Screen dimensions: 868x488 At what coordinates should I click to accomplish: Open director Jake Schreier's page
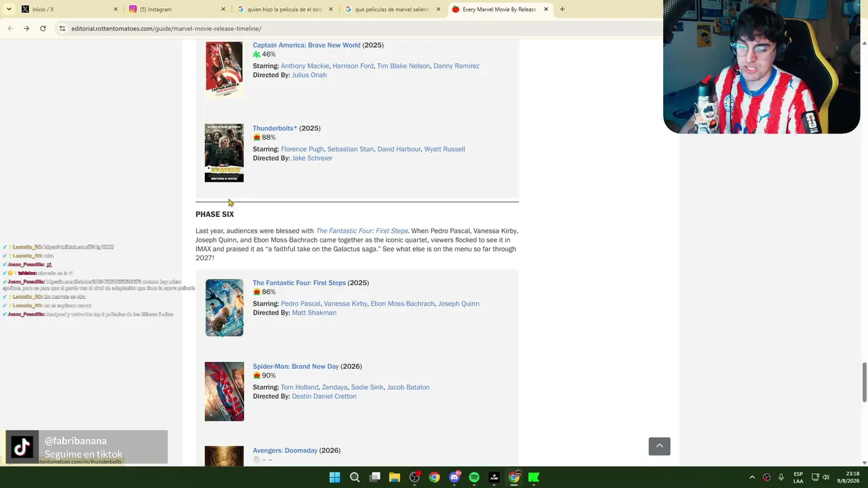click(x=312, y=159)
